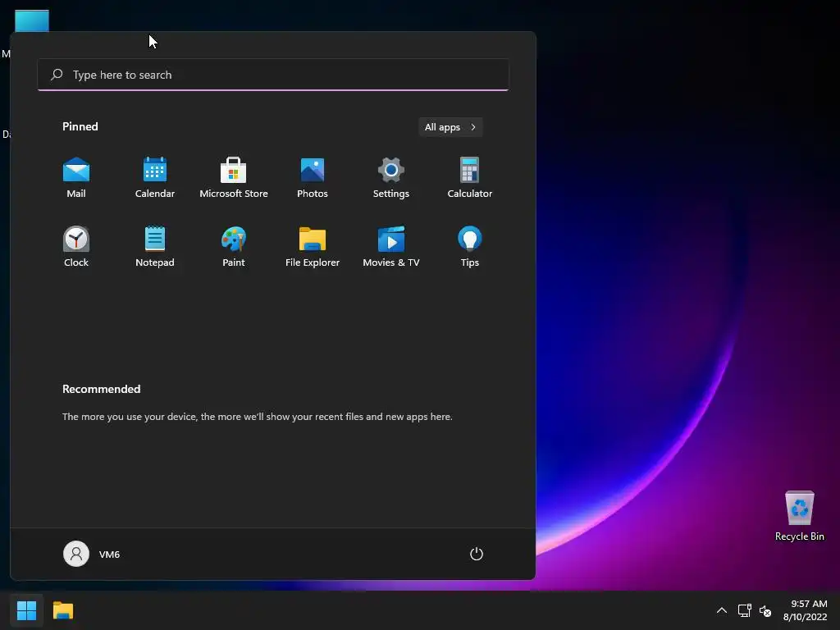Launch the Calculator app
The width and height of the screenshot is (840, 630).
(x=470, y=178)
